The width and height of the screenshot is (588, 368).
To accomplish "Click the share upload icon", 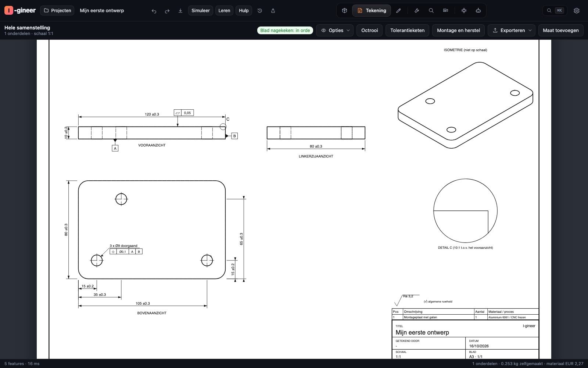I will click(273, 11).
